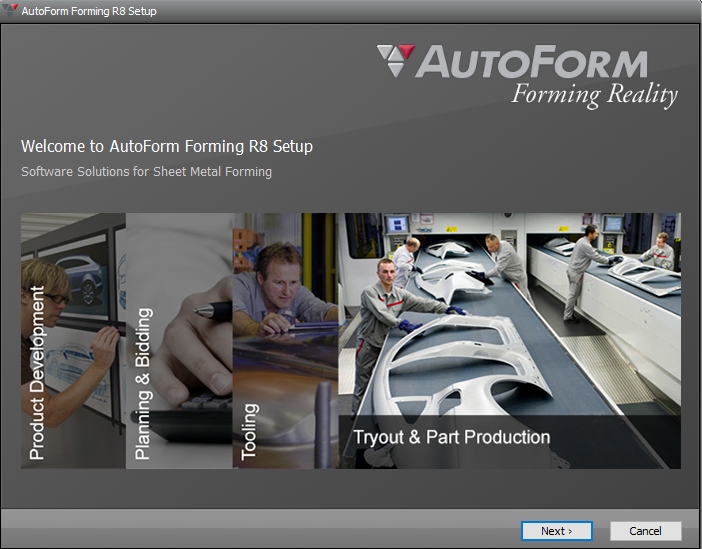This screenshot has width=702, height=549.
Task: Cancel the AutoForm setup
Action: click(645, 531)
